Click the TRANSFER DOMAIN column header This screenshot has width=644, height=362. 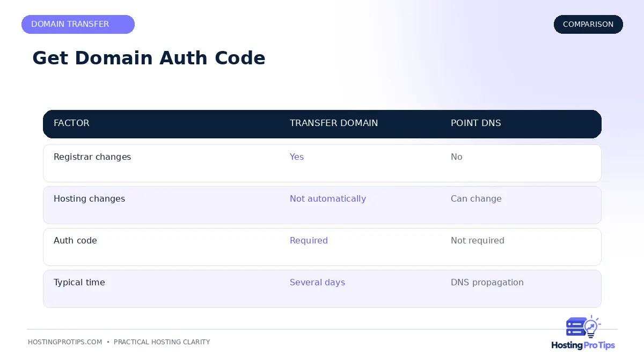(x=334, y=123)
